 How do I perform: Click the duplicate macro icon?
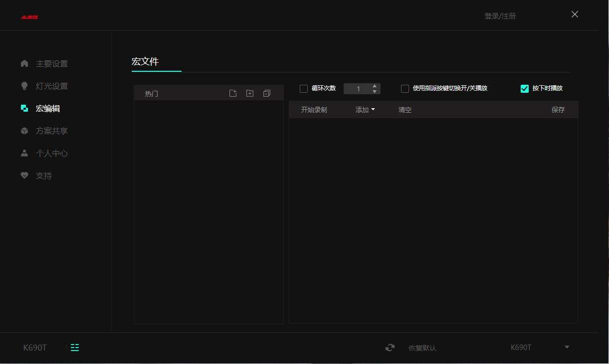(267, 93)
